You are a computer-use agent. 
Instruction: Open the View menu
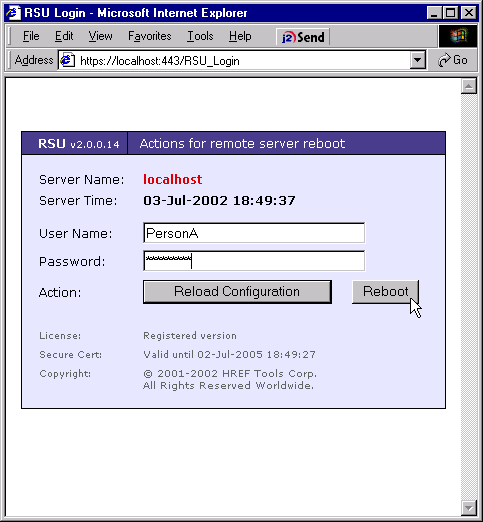click(100, 36)
